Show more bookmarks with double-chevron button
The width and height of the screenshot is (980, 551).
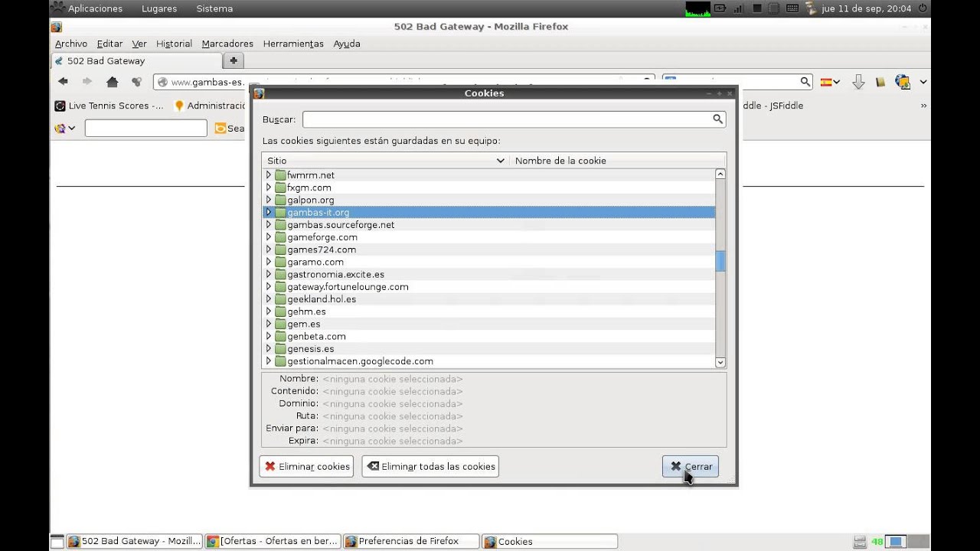coord(923,106)
